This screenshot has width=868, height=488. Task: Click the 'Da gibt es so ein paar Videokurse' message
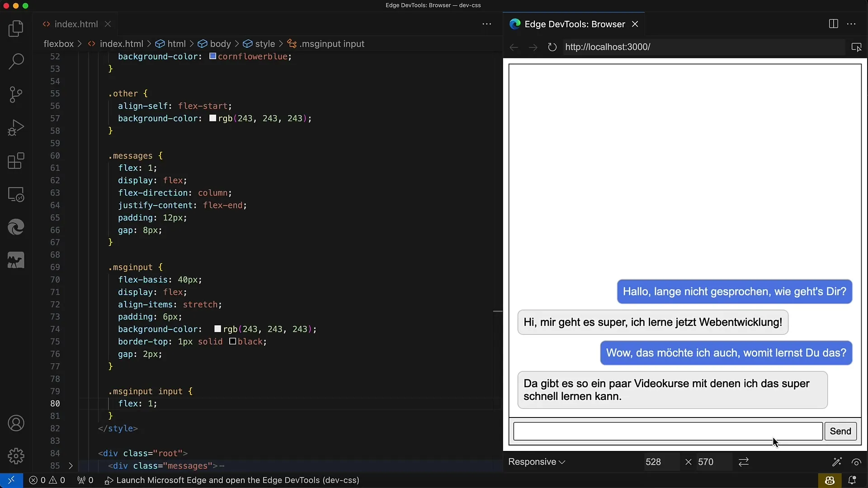click(x=672, y=390)
